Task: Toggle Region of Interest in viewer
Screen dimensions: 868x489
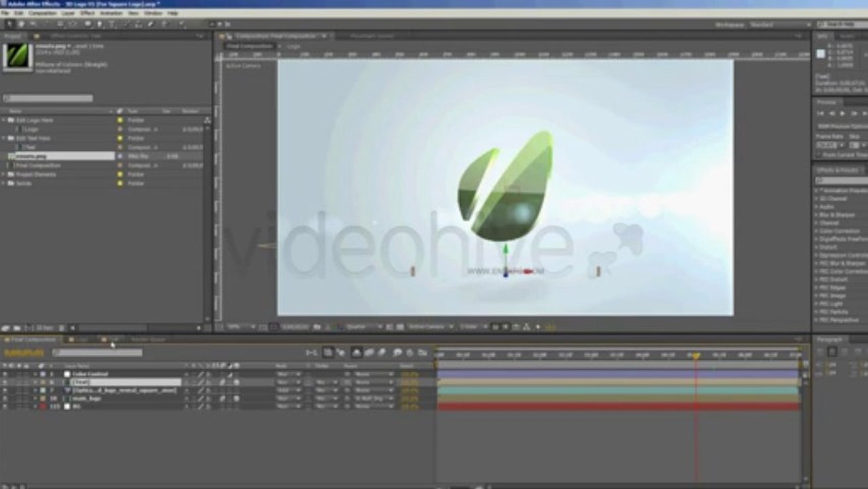Action: 390,327
